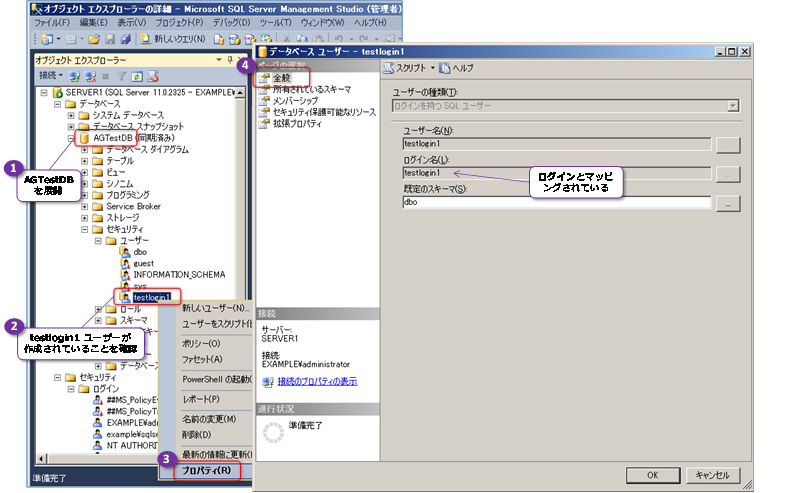Viewport: 800px width, 493px height.
Task: Click the ##MS_PolicyE login icon
Action: click(x=97, y=400)
